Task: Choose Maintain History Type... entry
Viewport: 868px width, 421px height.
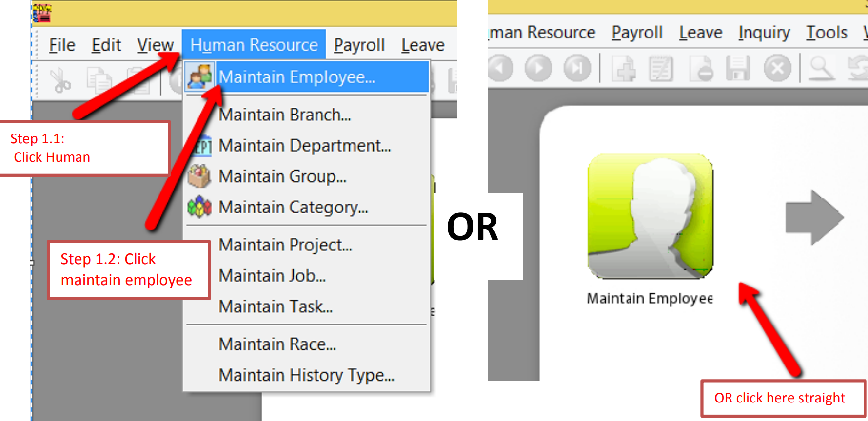Action: (x=306, y=375)
